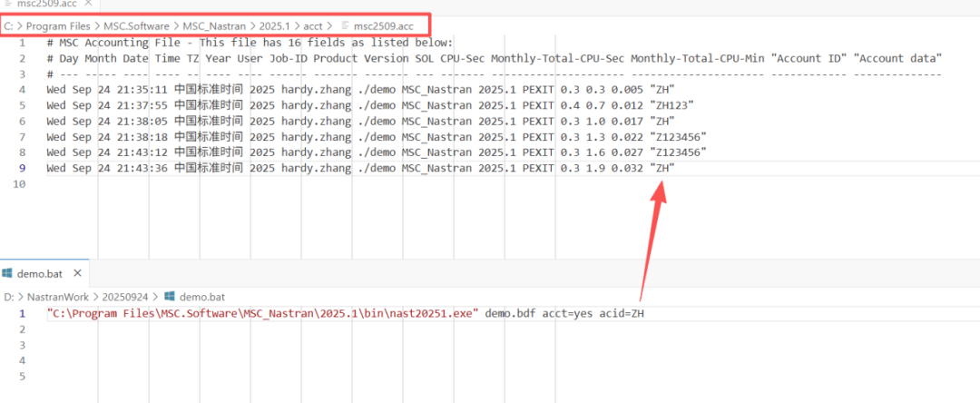980x403 pixels.
Task: Click line number 1 in demo.bat
Action: click(x=23, y=314)
